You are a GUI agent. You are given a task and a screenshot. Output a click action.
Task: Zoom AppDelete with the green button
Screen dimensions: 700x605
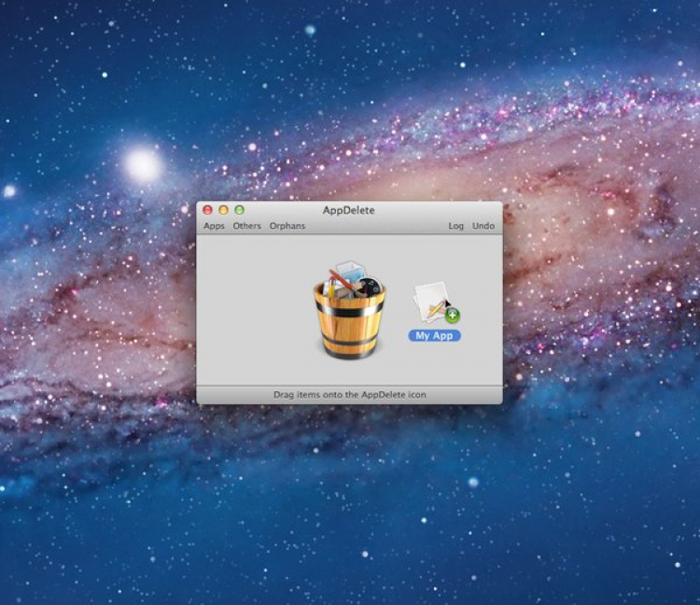coord(239,210)
